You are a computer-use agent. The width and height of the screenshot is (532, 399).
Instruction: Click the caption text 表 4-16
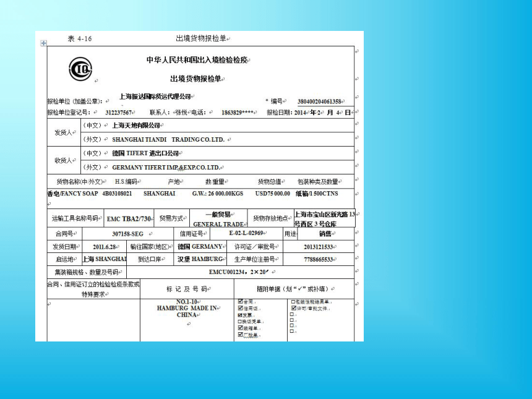(x=80, y=39)
